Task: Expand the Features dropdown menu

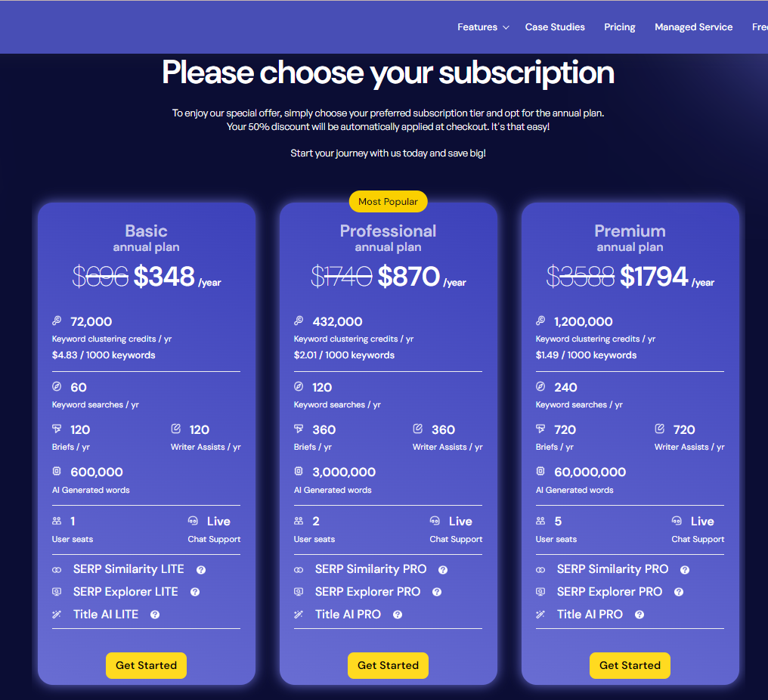Action: [x=483, y=27]
